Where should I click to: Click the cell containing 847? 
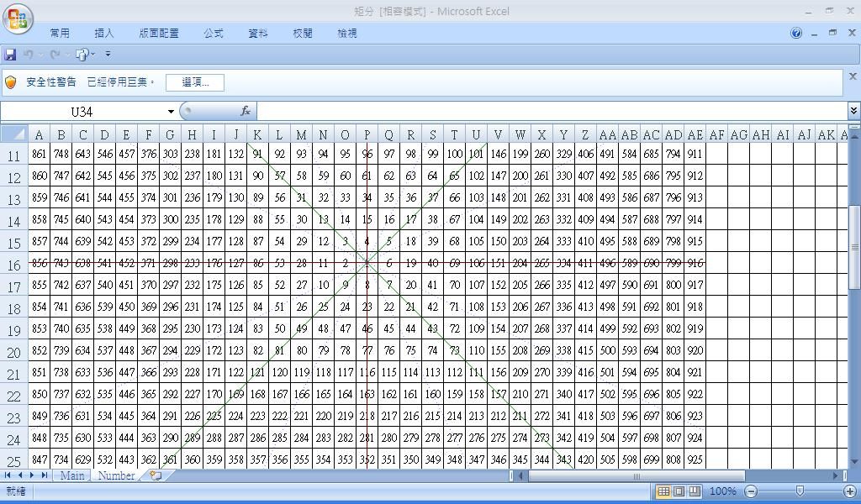(x=39, y=459)
